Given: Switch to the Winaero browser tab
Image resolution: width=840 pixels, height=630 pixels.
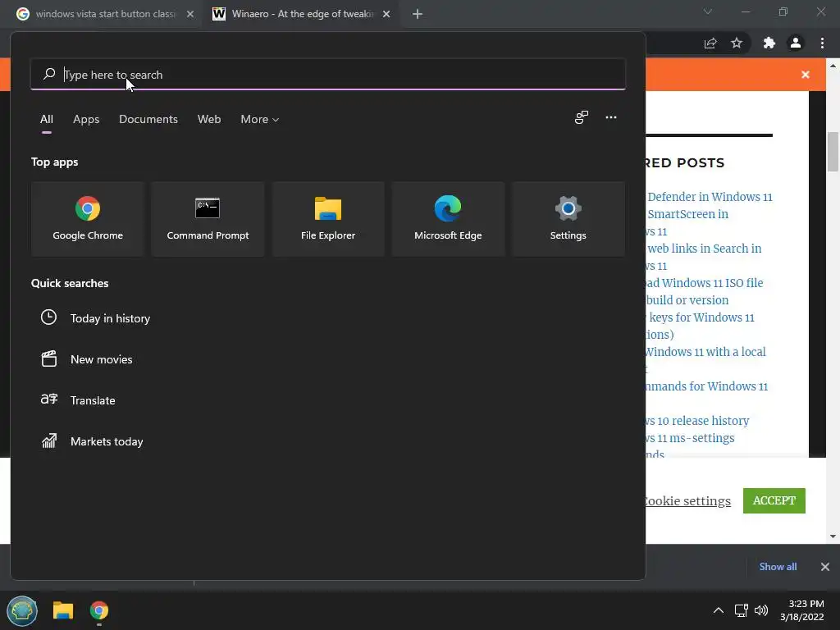Looking at the screenshot, I should coord(302,14).
